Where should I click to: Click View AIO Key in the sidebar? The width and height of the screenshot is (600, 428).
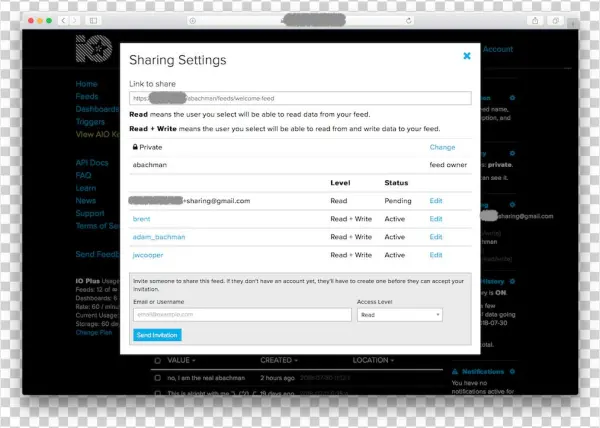[98, 134]
